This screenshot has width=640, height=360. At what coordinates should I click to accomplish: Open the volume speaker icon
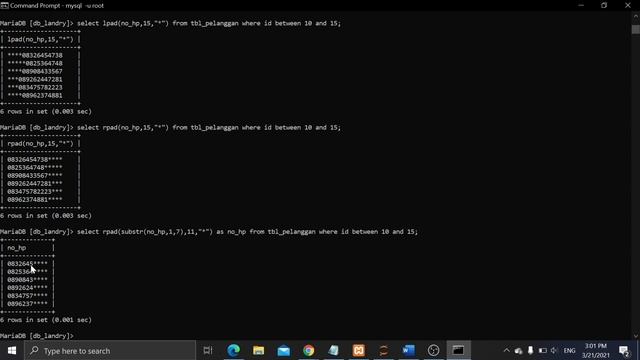[x=554, y=351]
